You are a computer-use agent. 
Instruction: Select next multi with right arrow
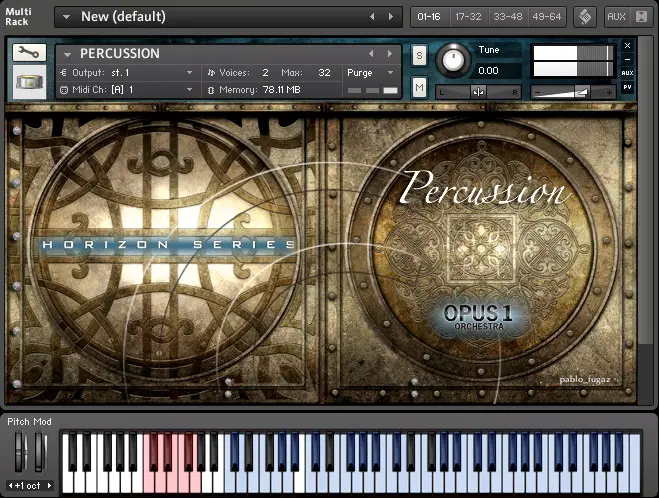391,17
